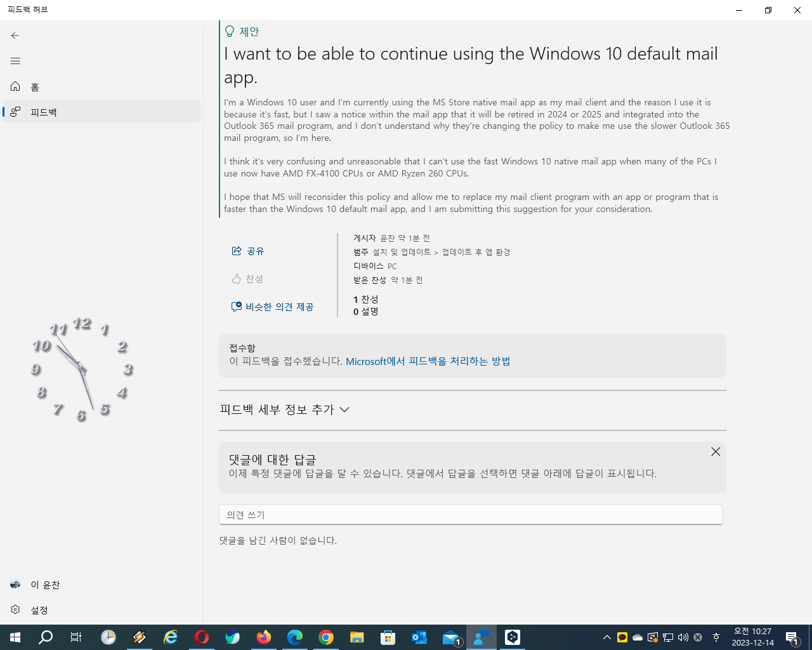Image resolution: width=812 pixels, height=650 pixels.
Task: Open Task View on the taskbar
Action: (x=76, y=637)
